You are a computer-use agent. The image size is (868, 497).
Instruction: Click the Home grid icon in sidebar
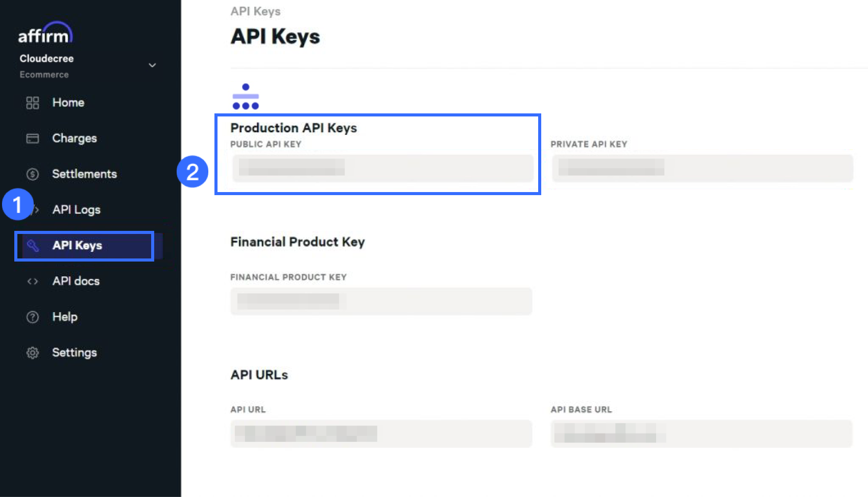pyautogui.click(x=33, y=103)
